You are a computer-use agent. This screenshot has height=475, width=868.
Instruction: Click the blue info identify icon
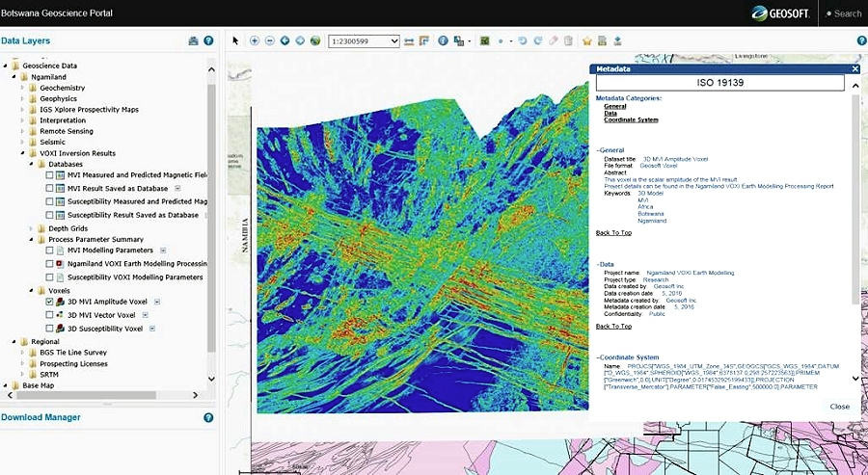(x=443, y=41)
